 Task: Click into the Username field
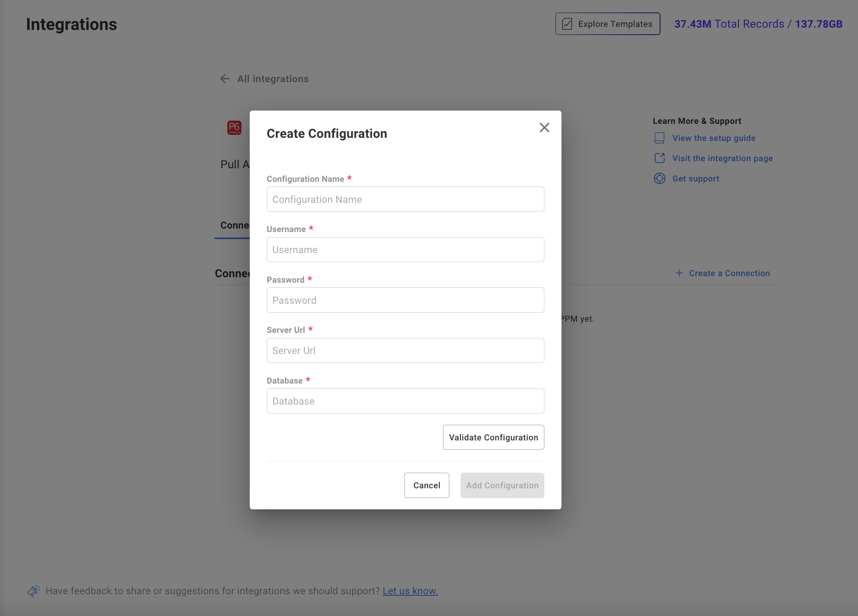(405, 250)
